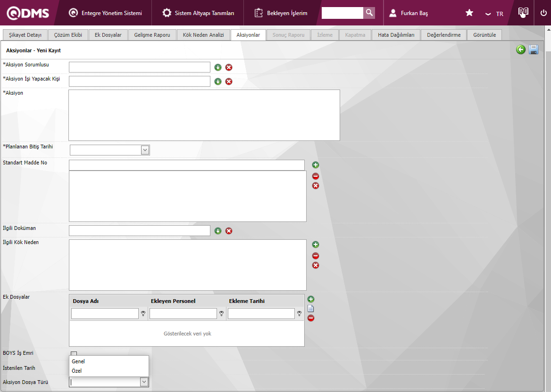Switch to Çözüm Ekibi tab
The height and width of the screenshot is (392, 551).
point(68,35)
